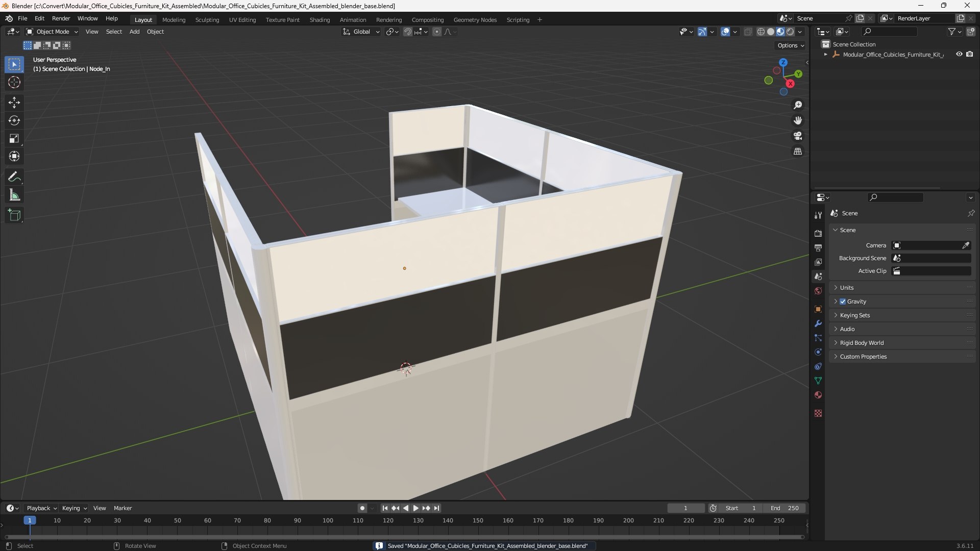Screen dimensions: 980x551
Task: Select the Transform tool
Action: pos(14,156)
